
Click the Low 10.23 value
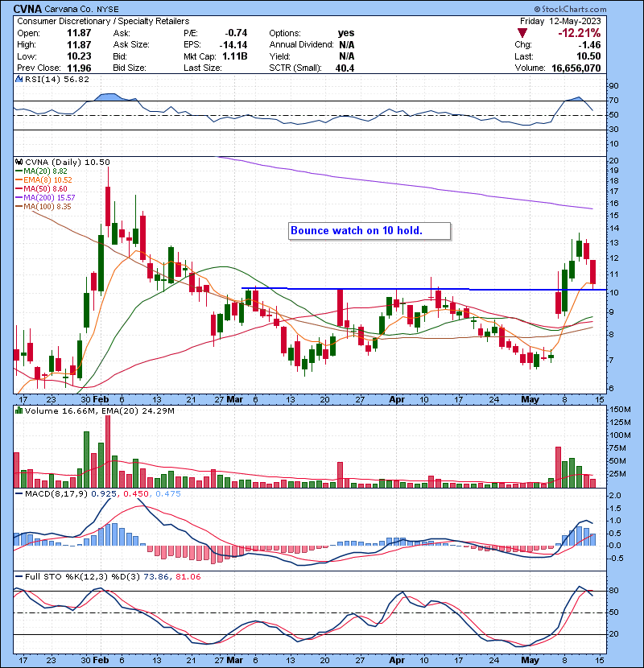(79, 56)
